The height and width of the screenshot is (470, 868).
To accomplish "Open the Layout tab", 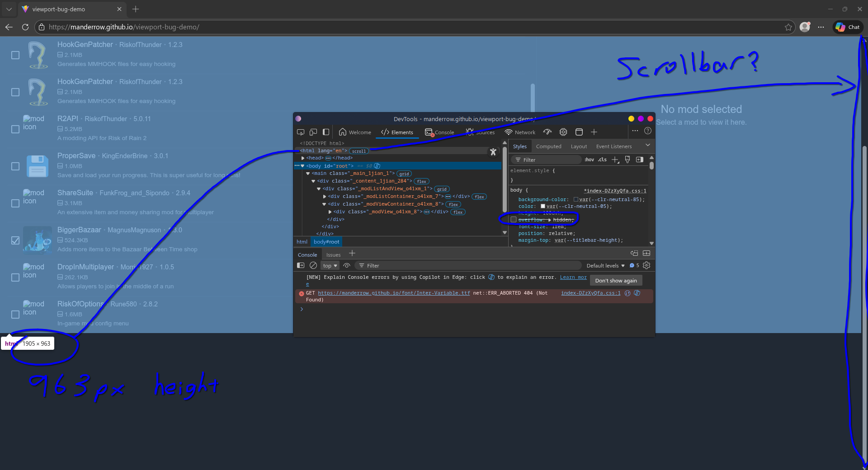I will tap(579, 146).
